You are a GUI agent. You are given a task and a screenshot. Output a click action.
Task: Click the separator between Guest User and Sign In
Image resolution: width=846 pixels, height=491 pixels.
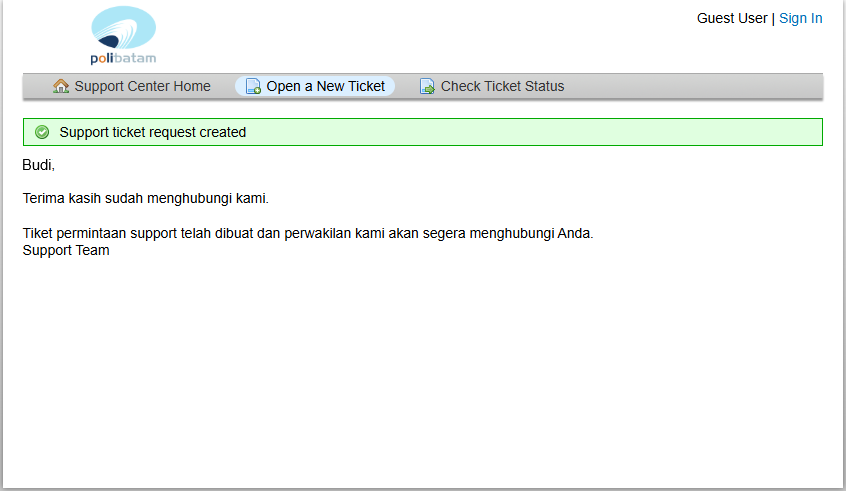[x=773, y=18]
